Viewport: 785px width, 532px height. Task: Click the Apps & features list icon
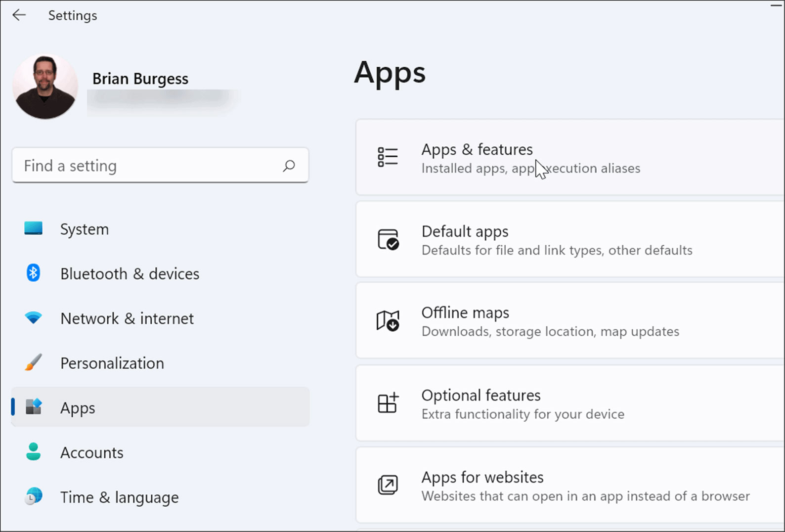[x=388, y=157]
